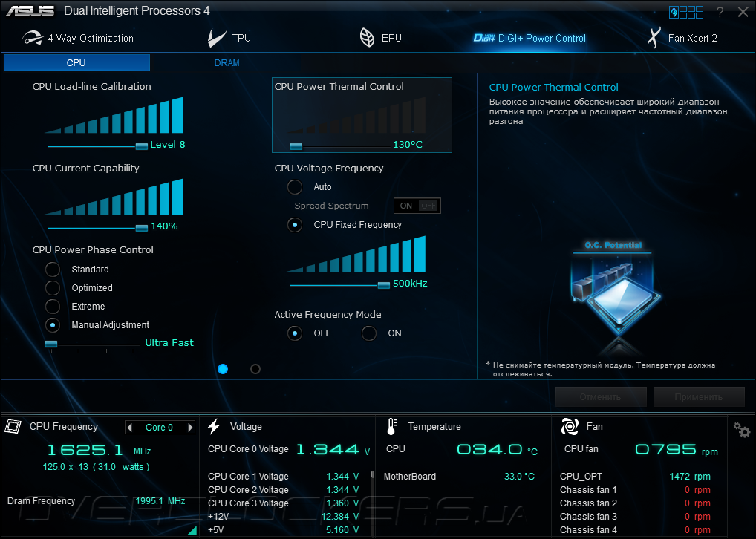756x539 pixels.
Task: Select Manual Adjustment radio button
Action: [53, 325]
